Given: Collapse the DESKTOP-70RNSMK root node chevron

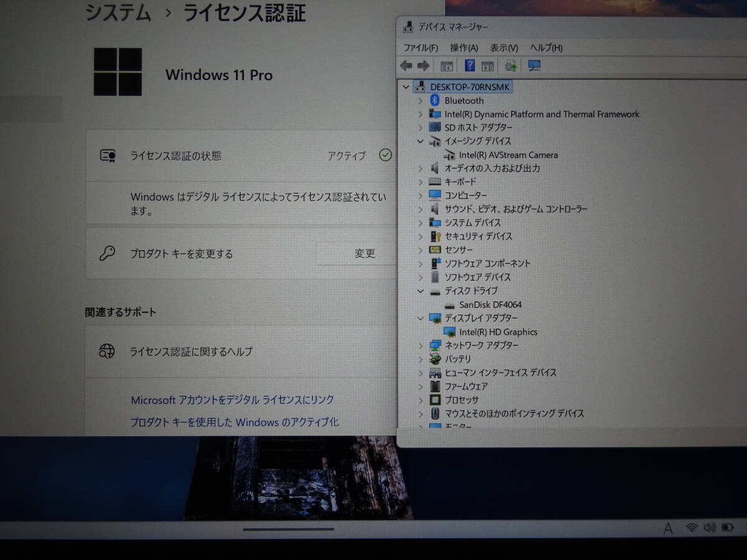Looking at the screenshot, I should pyautogui.click(x=406, y=87).
